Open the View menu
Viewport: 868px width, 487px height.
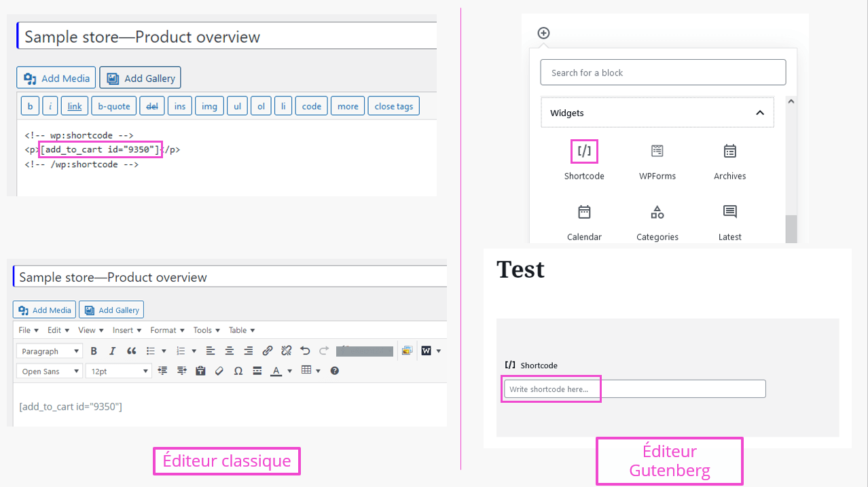(x=91, y=330)
